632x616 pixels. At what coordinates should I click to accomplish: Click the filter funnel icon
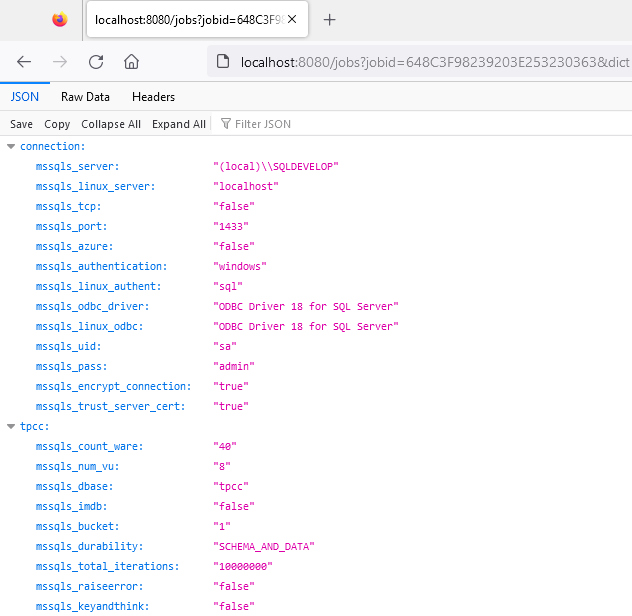coord(226,124)
